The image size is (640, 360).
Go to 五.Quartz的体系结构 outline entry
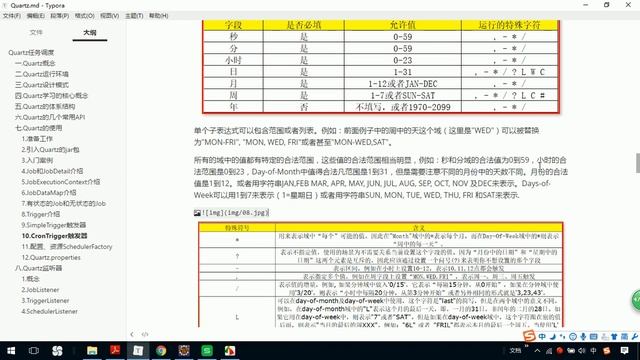coord(45,106)
